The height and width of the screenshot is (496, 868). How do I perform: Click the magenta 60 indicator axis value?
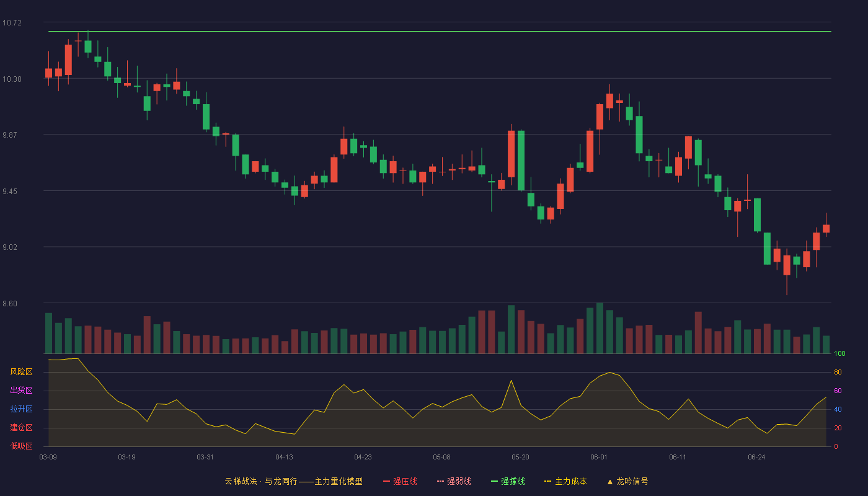(x=838, y=391)
